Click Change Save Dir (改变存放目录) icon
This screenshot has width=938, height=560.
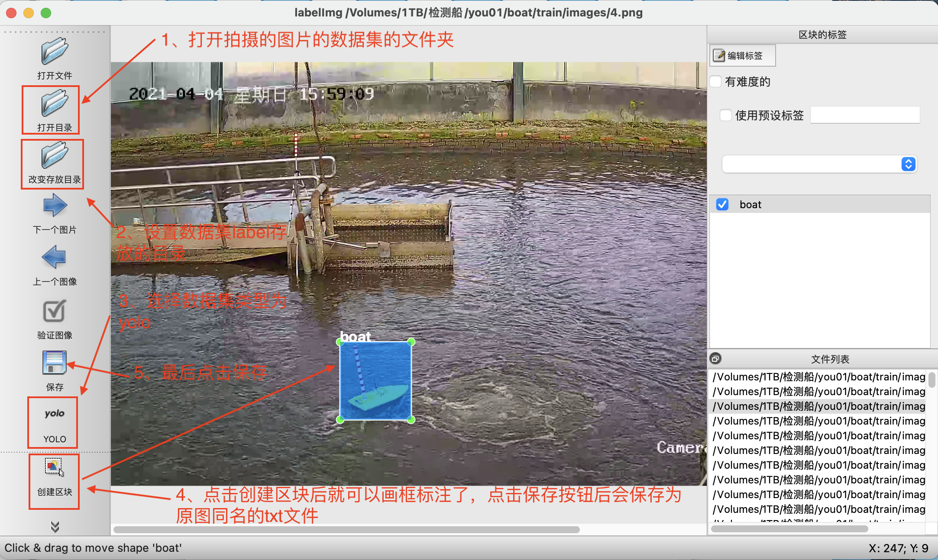coord(54,156)
